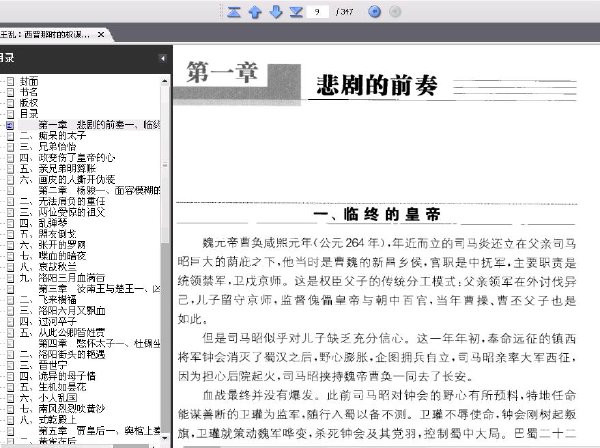Select the book tab 西晋那时的权谋
This screenshot has width=600, height=448.
click(x=45, y=34)
